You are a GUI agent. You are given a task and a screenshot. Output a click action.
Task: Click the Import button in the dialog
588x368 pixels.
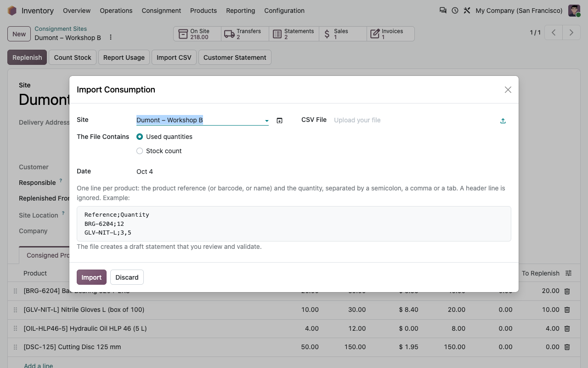[x=91, y=277]
